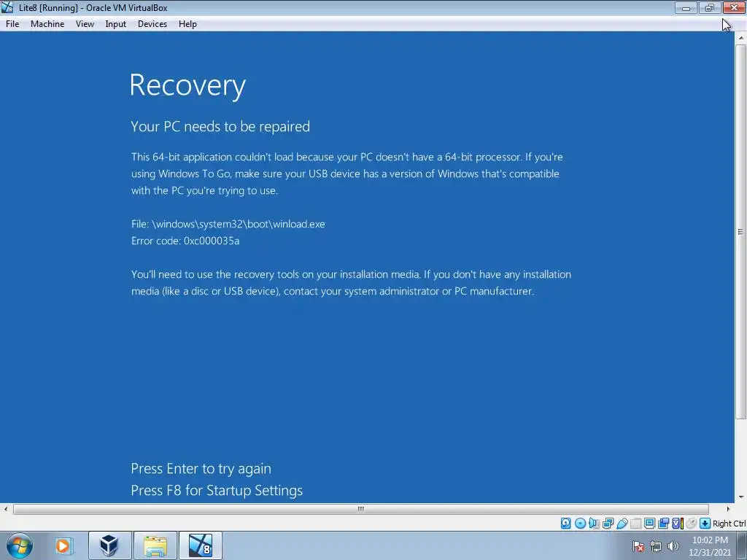Open the Machine menu
Image resolution: width=747 pixels, height=560 pixels.
coord(47,24)
